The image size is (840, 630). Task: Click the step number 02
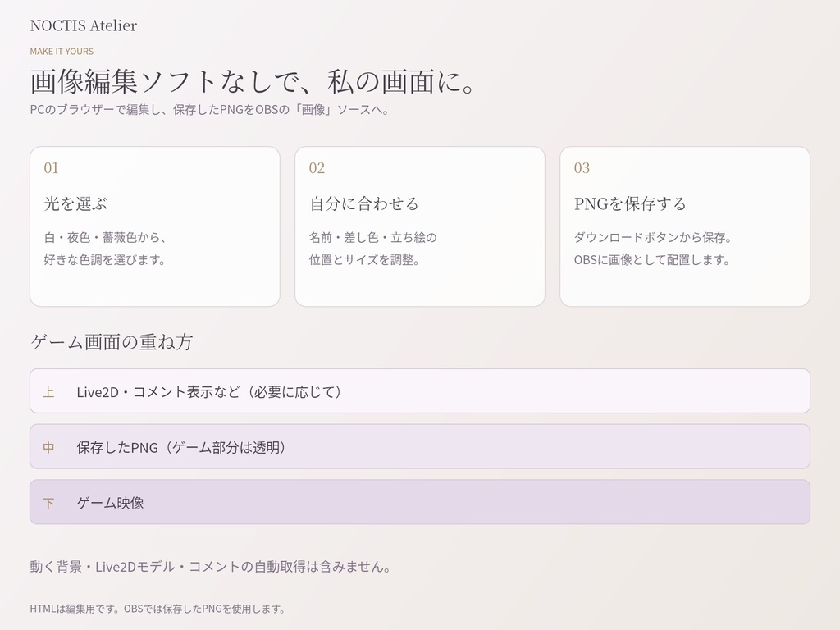pos(317,168)
